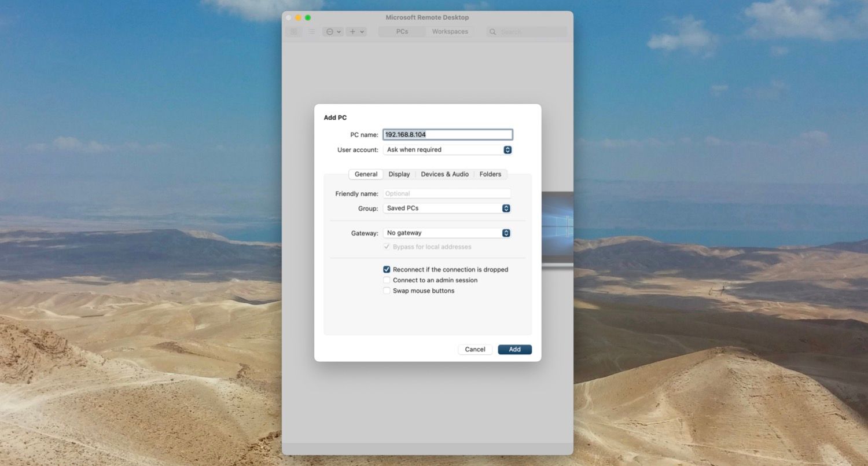Screen dimensions: 868x466
Task: Open the Gateway dropdown showing No gateway
Action: pyautogui.click(x=447, y=233)
